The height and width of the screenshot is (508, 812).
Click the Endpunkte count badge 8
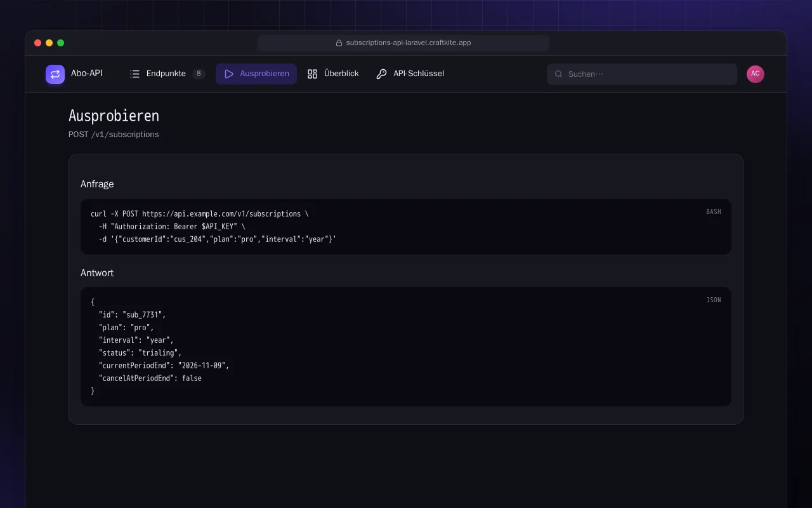click(199, 74)
